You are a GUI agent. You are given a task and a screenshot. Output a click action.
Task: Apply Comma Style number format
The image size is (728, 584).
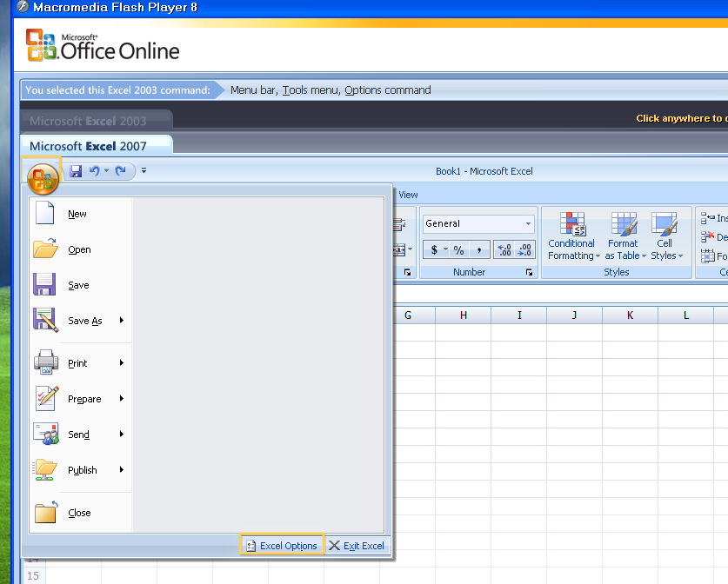478,250
